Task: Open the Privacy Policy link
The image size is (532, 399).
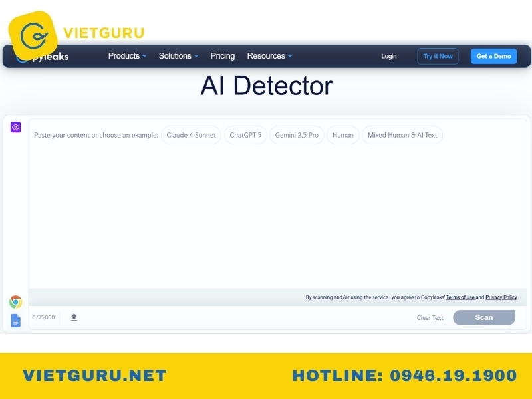Action: 501,297
